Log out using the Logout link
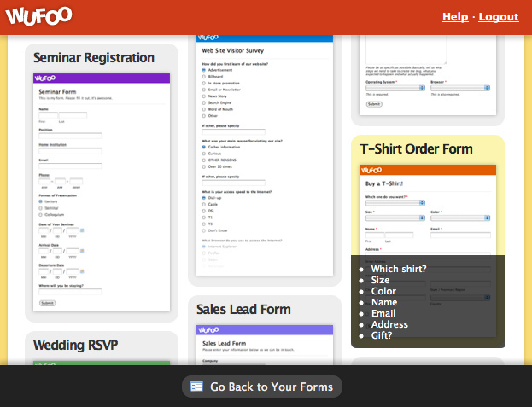 499,16
